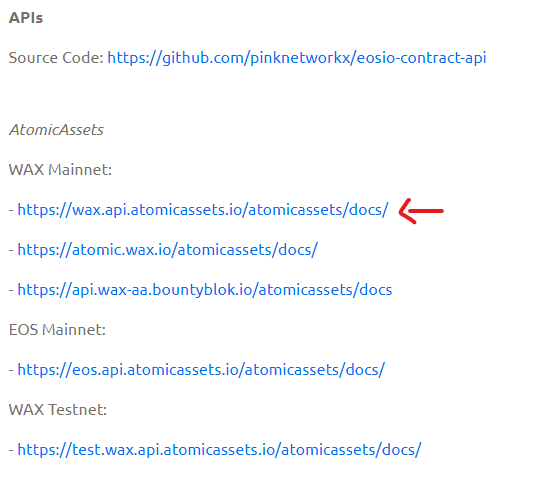Click the bold APIs heading
Screen dimensions: 560x478
26,18
